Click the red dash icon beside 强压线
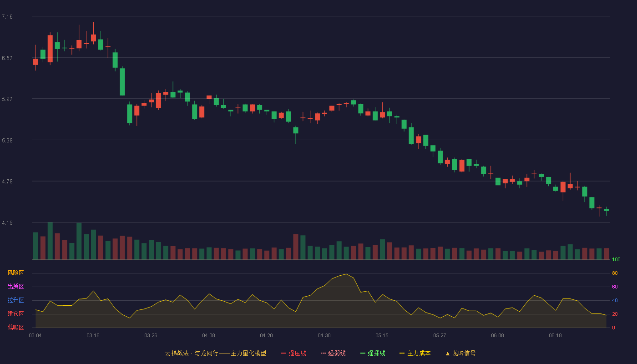The image size is (637, 364). [284, 353]
